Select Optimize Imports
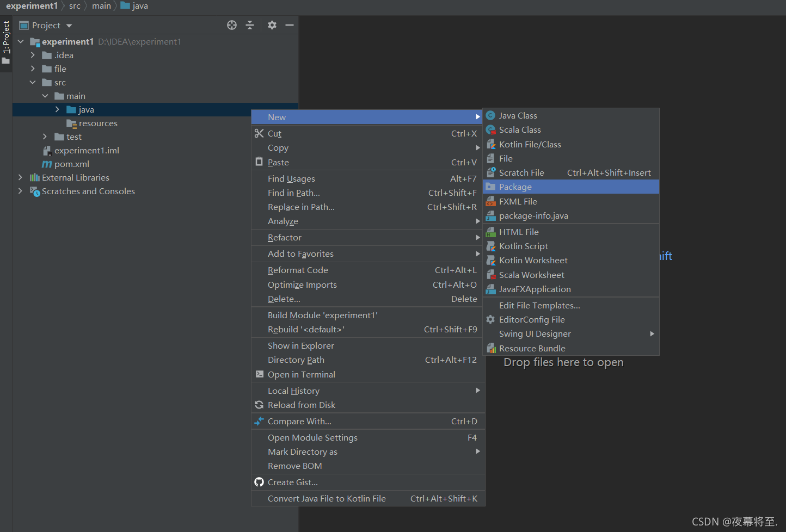The image size is (786, 532). click(368, 284)
